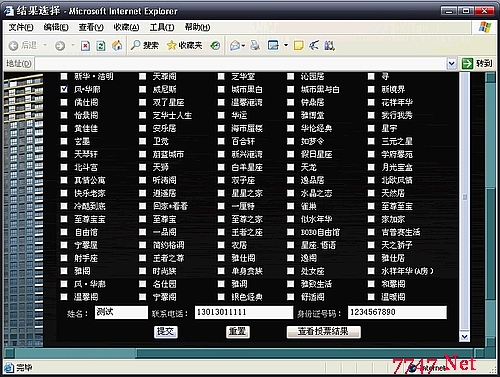Click the 查看投票结果 button
This screenshot has width=500, height=377.
click(323, 332)
